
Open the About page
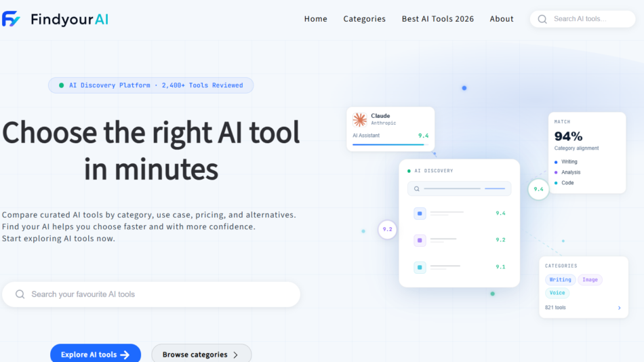coord(502,19)
